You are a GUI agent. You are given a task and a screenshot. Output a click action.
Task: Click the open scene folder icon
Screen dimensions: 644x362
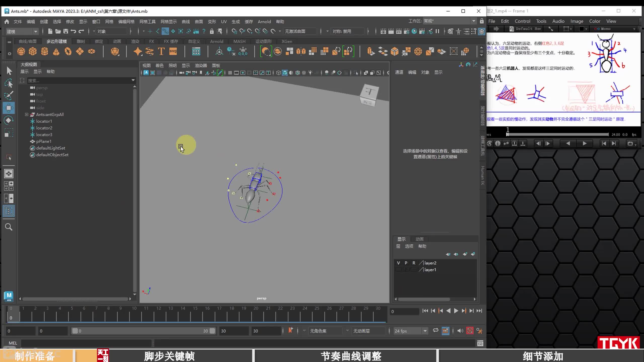[58, 31]
